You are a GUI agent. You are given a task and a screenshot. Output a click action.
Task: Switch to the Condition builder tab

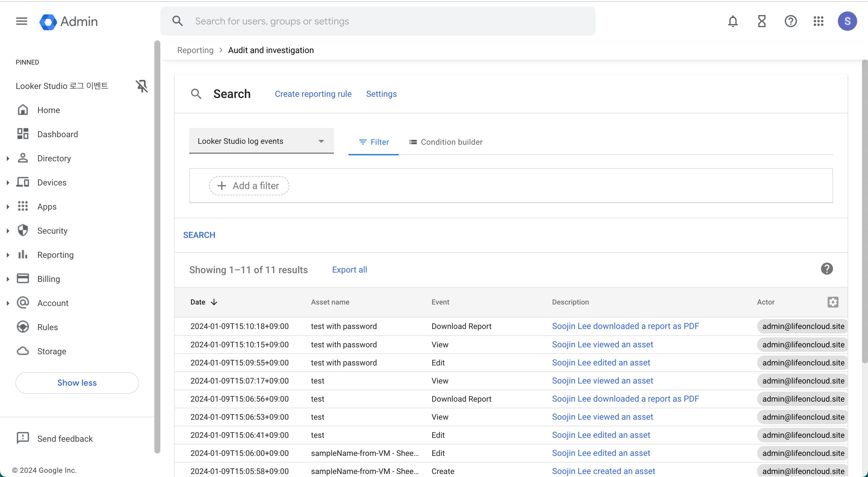tap(445, 142)
